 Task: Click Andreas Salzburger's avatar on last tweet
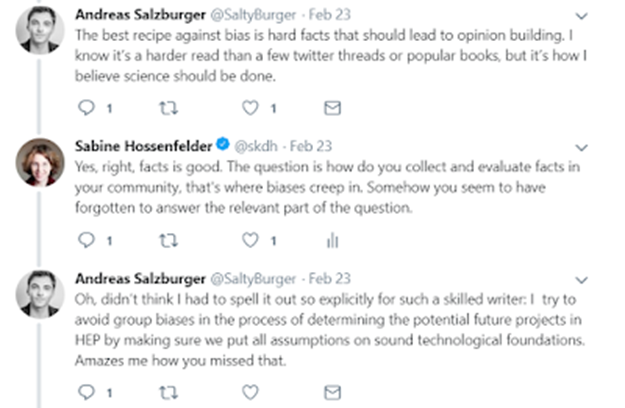point(36,294)
